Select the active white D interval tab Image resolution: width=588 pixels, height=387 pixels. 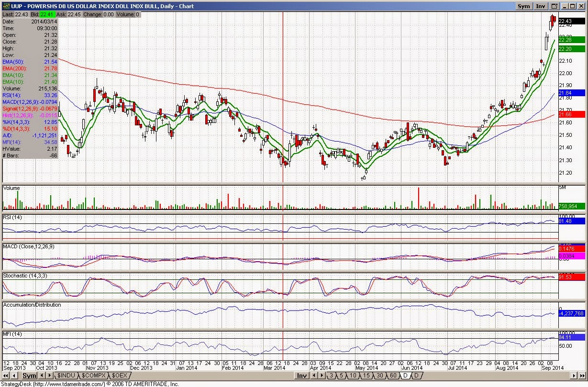405,376
